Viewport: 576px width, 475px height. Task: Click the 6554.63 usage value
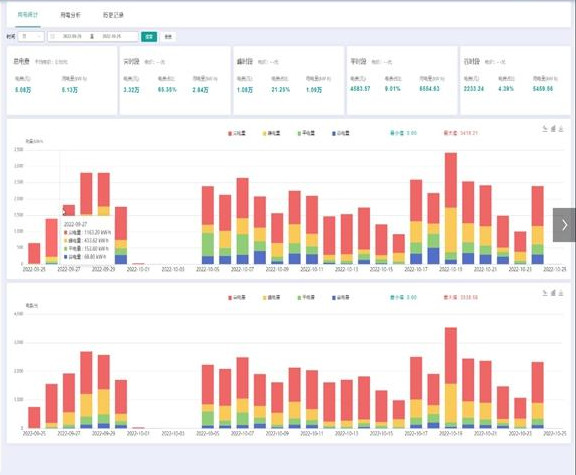pos(429,89)
